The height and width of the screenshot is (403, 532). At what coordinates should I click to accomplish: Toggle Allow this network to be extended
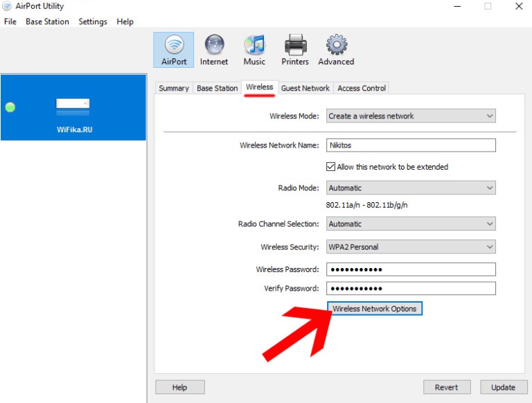[x=330, y=167]
